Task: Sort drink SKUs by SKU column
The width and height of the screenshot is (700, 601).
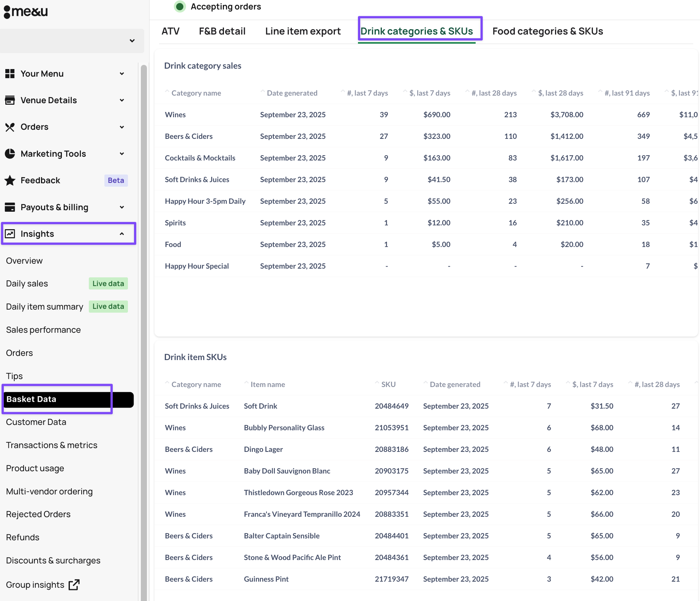Action: pyautogui.click(x=388, y=384)
